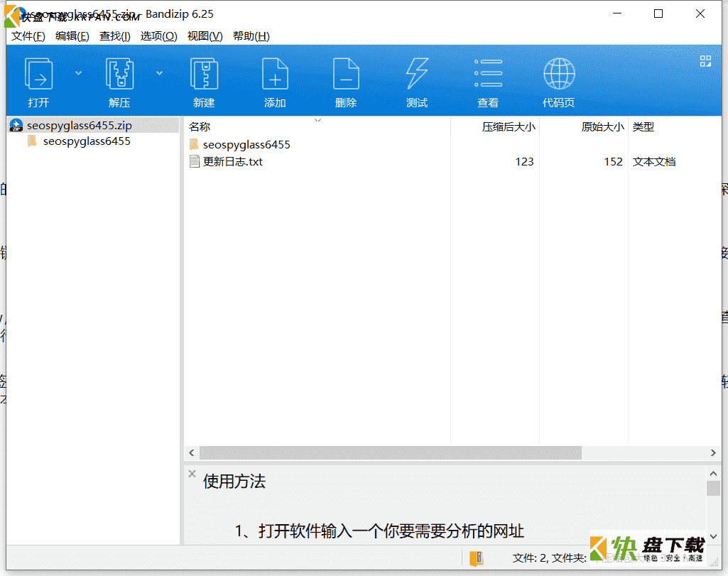
Task: Click the New archive (新建) icon
Action: pos(204,75)
